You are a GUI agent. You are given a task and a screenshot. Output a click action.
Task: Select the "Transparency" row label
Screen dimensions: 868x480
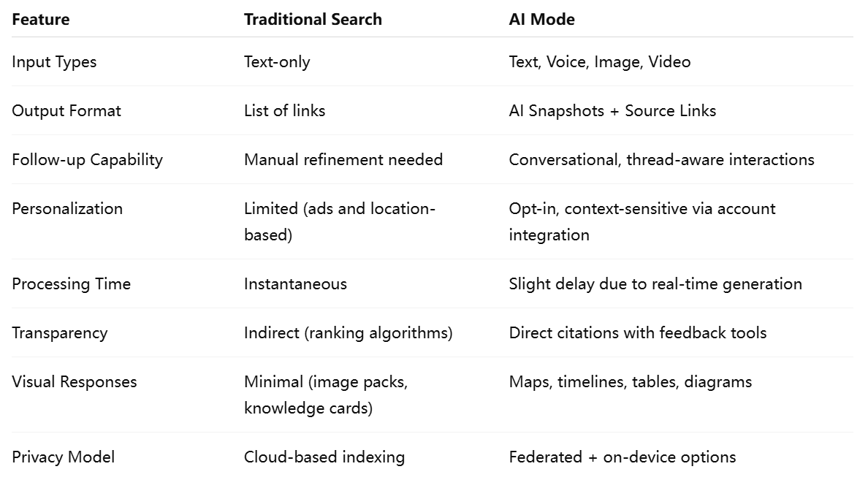[59, 333]
